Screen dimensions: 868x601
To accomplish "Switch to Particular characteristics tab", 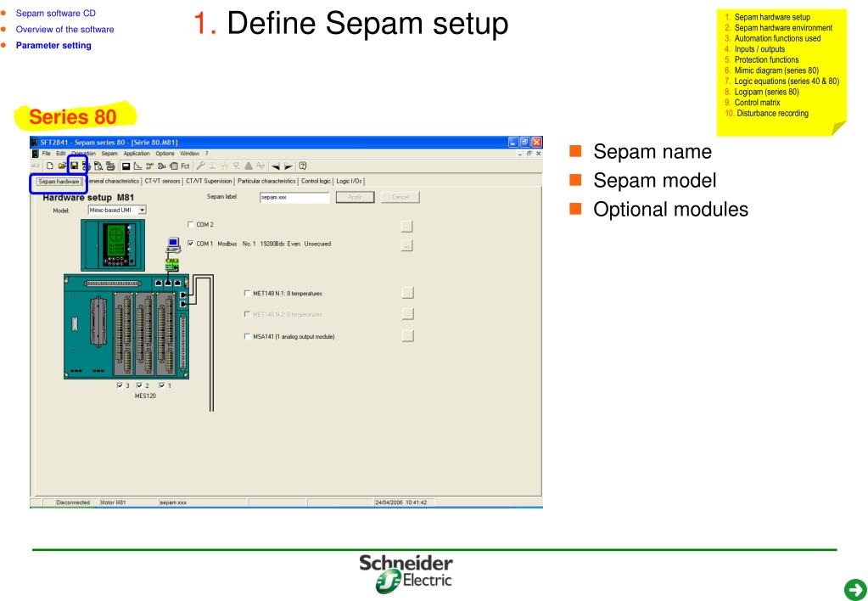I will point(266,181).
